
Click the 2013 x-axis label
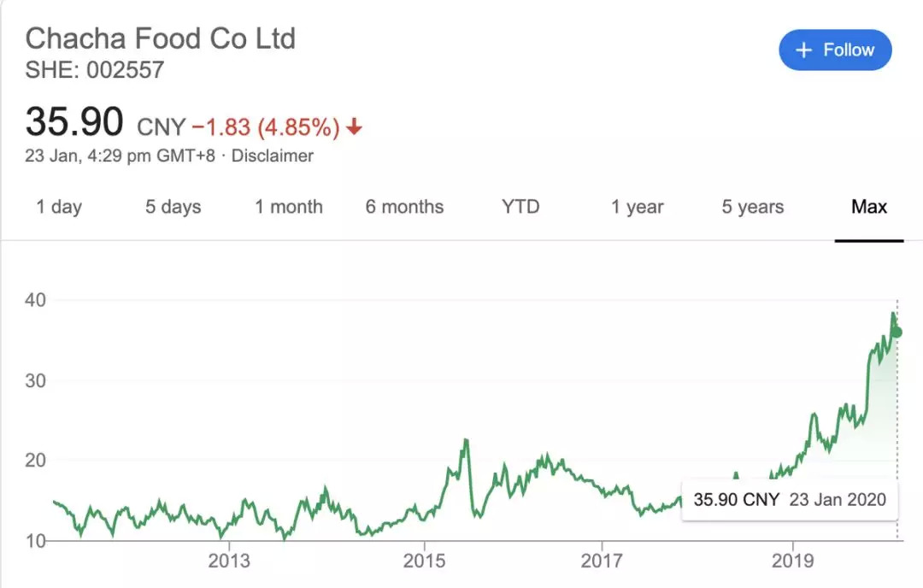[229, 561]
